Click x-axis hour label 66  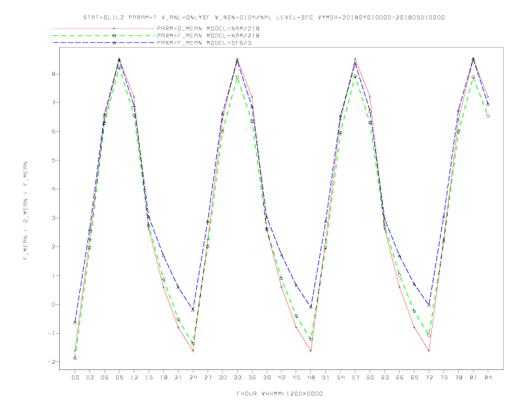coord(400,377)
